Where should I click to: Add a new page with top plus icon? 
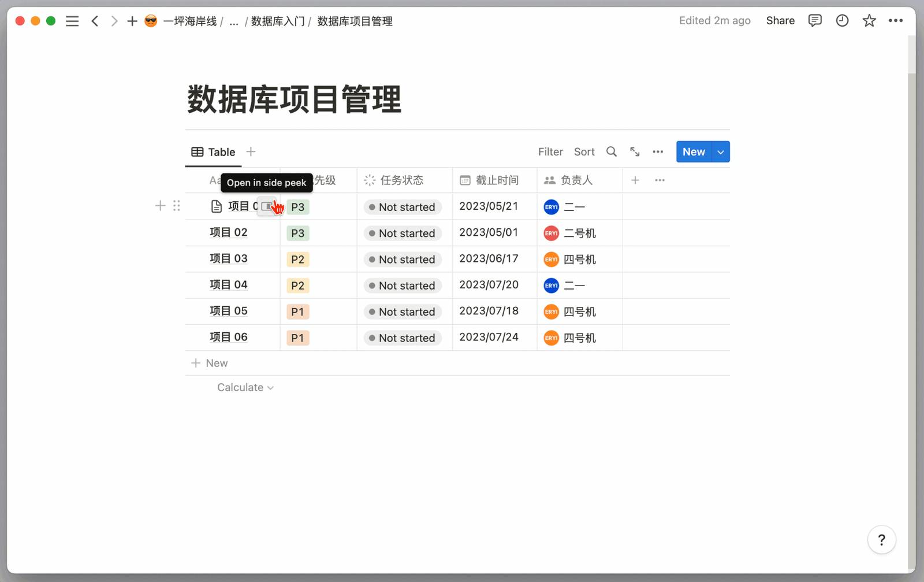tap(132, 21)
